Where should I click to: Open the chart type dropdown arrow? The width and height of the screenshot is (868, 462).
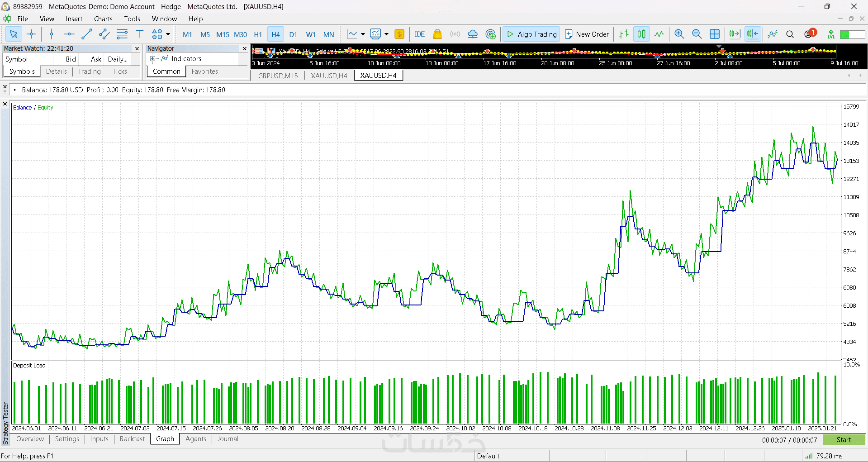coord(363,34)
